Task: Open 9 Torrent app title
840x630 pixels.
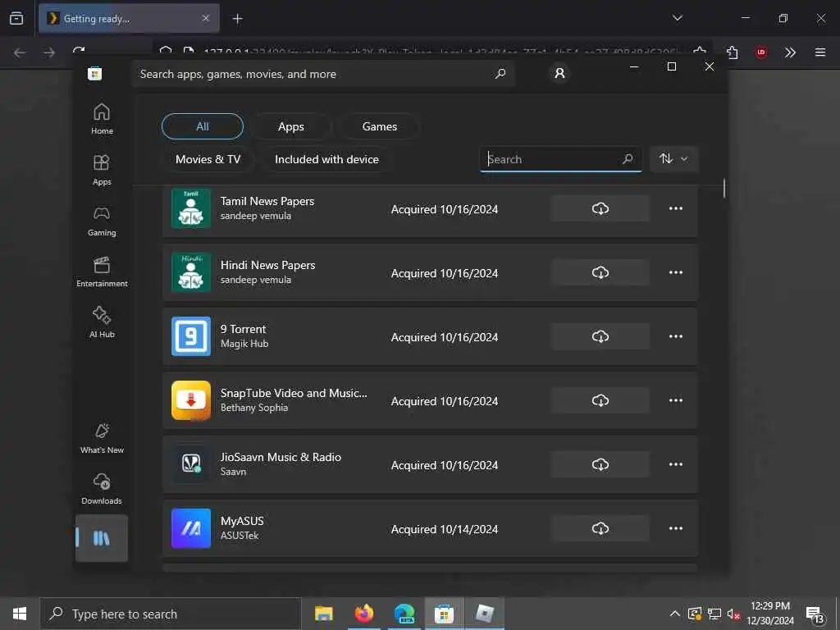Action: [x=243, y=329]
